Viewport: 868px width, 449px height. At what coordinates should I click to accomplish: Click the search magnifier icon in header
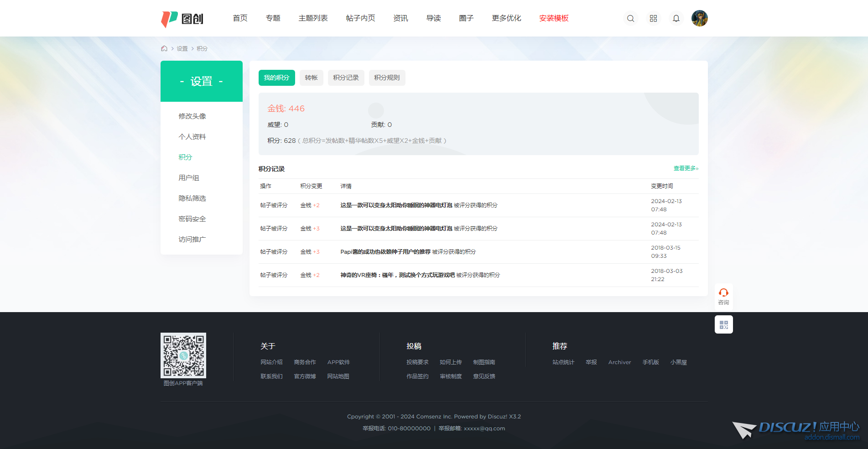pos(630,18)
